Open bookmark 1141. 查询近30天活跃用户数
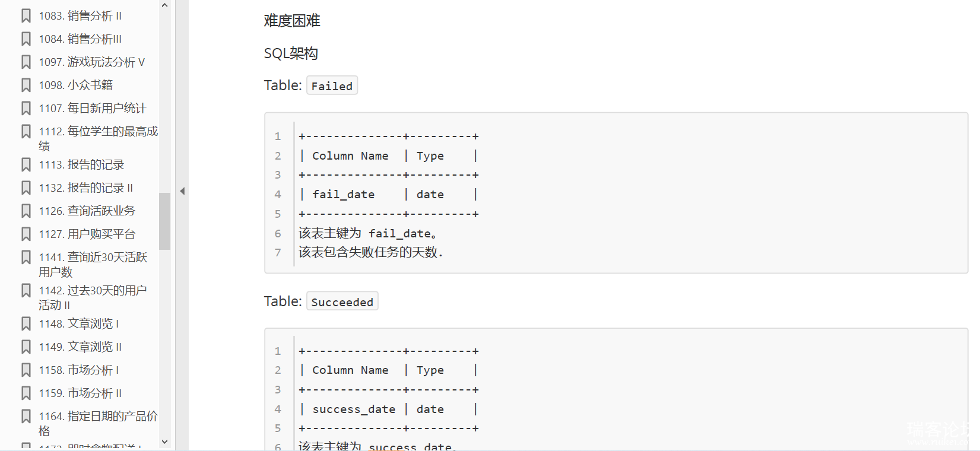 [x=93, y=265]
